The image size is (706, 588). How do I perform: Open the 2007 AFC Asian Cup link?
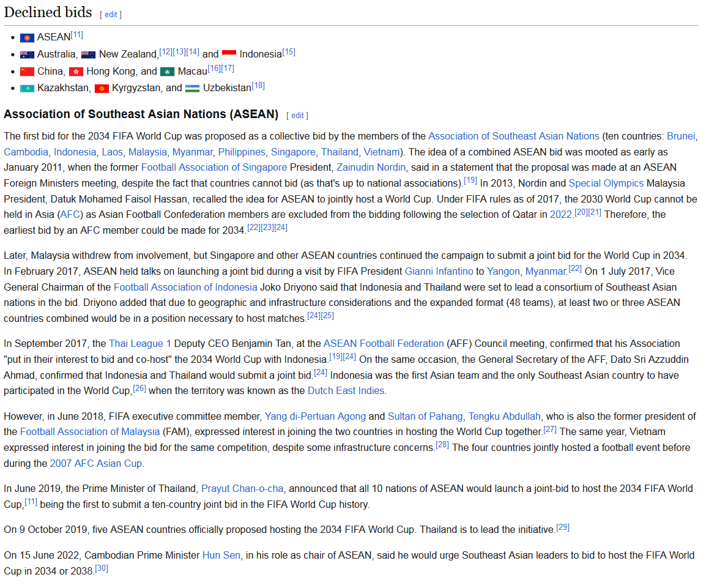click(x=96, y=463)
